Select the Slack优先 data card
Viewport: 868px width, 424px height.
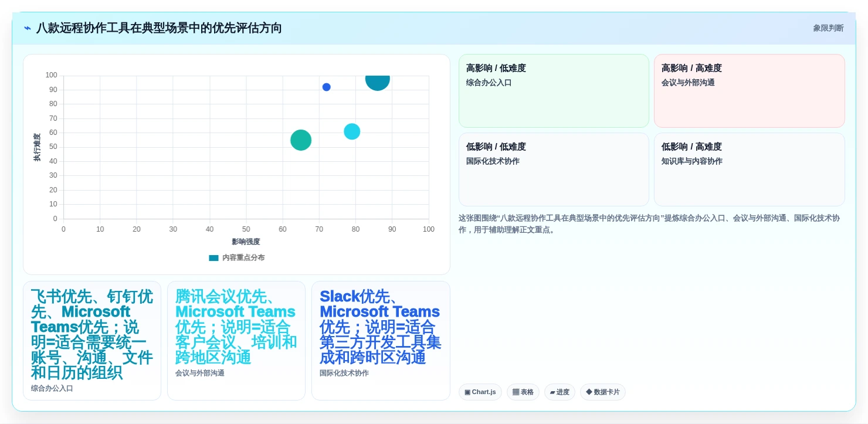point(381,341)
